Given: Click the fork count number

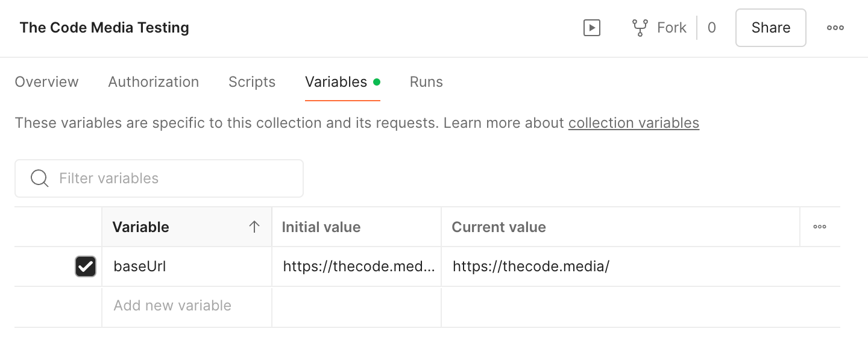Looking at the screenshot, I should [712, 28].
